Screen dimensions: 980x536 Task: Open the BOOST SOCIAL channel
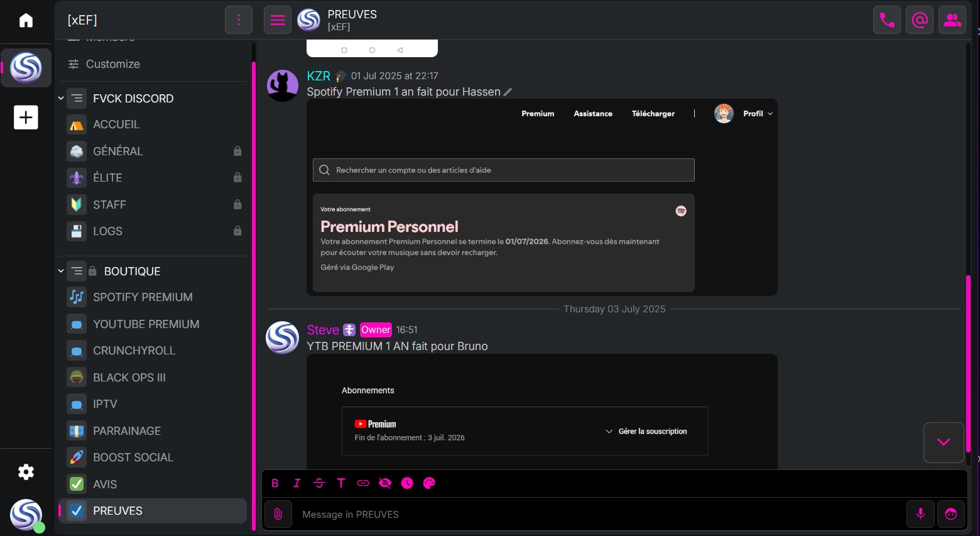tap(153, 457)
